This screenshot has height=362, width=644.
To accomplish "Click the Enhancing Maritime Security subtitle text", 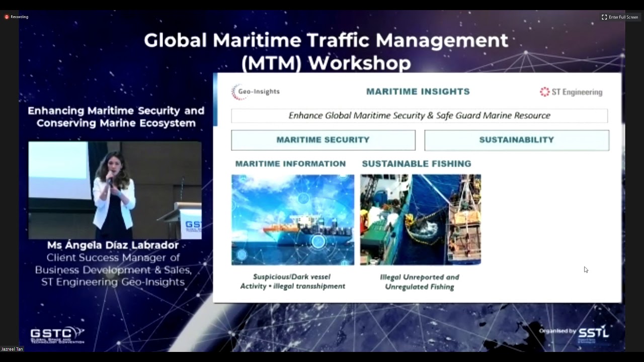I will 116,117.
